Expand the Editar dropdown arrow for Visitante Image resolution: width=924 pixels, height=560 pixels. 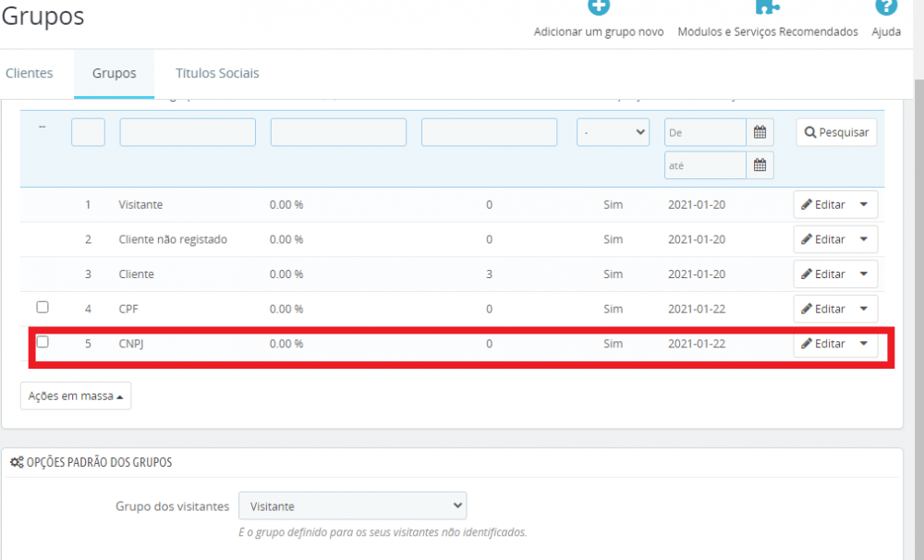point(864,204)
